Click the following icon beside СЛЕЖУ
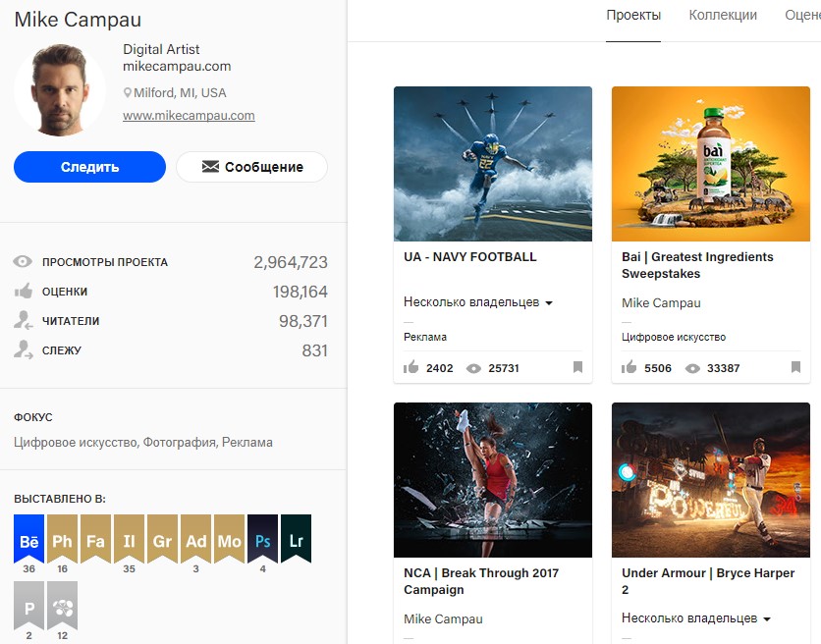This screenshot has width=821, height=644. tap(23, 349)
